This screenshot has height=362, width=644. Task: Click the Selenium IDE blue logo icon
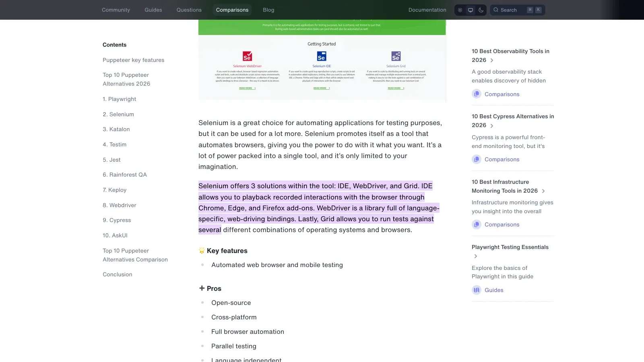tap(322, 56)
